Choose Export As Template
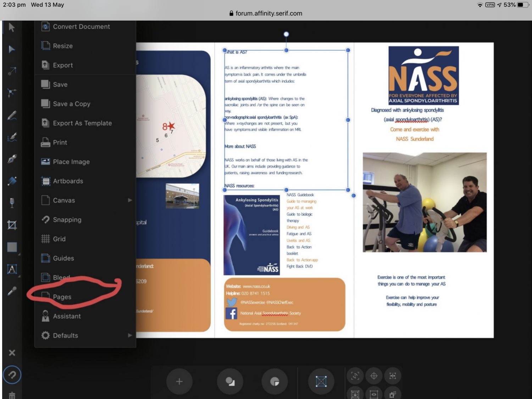 coord(85,123)
